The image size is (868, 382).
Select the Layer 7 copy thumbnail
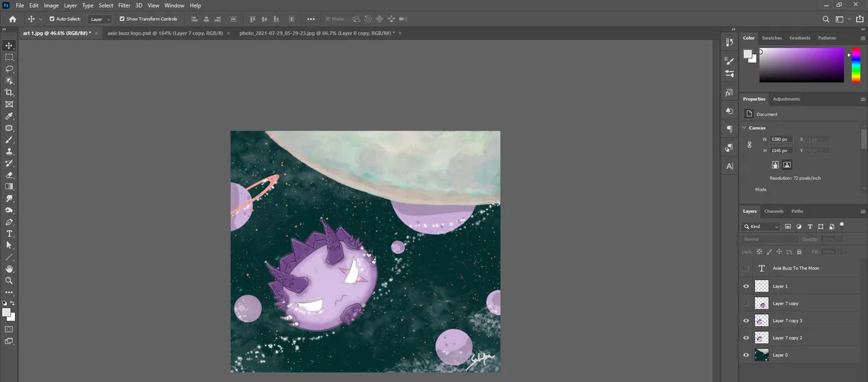762,303
